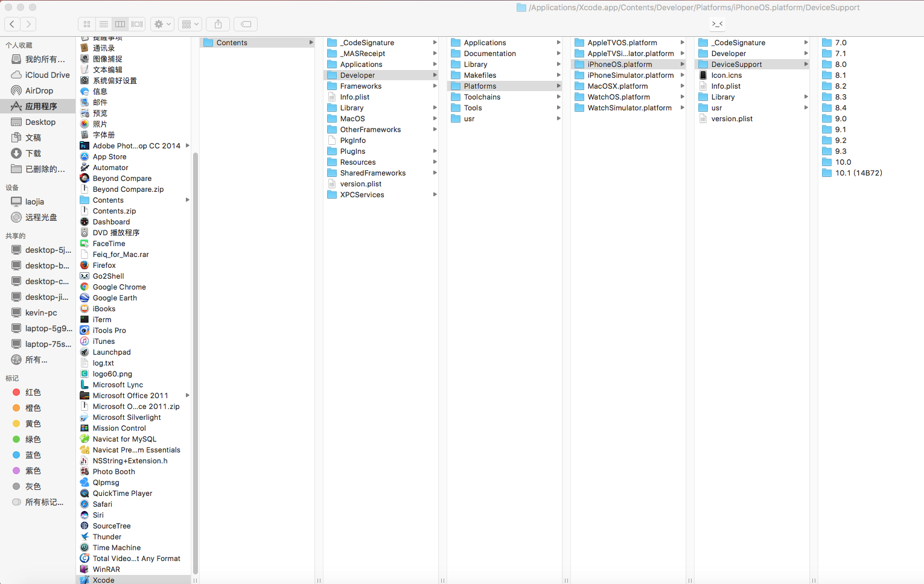This screenshot has height=584, width=924.
Task: Expand the usr folder arrow under DeviceSupport column
Action: tap(806, 108)
